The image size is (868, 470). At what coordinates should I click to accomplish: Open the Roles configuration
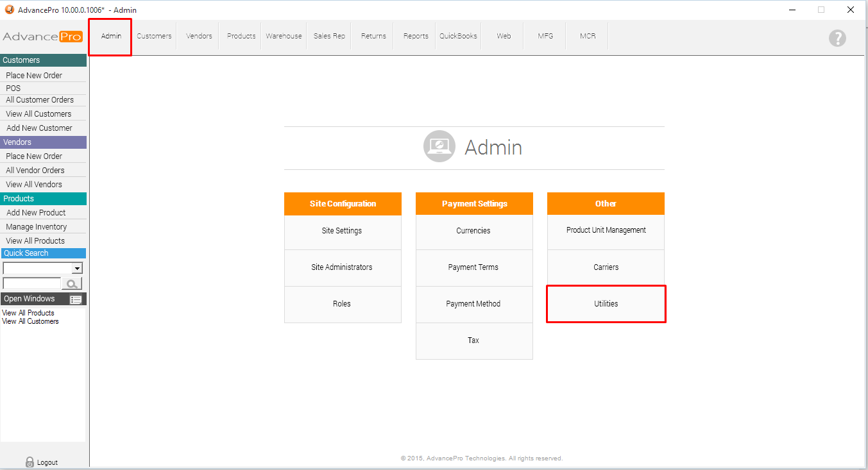(x=342, y=304)
